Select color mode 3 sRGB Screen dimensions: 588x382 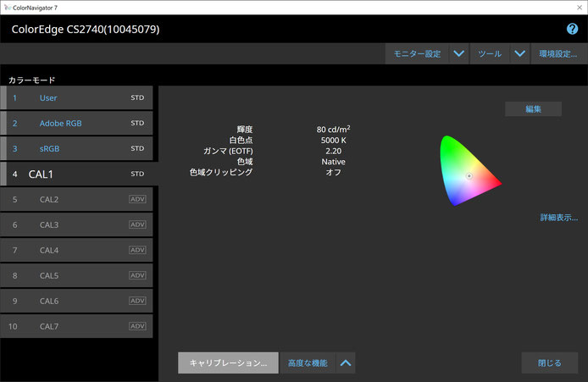pos(76,148)
